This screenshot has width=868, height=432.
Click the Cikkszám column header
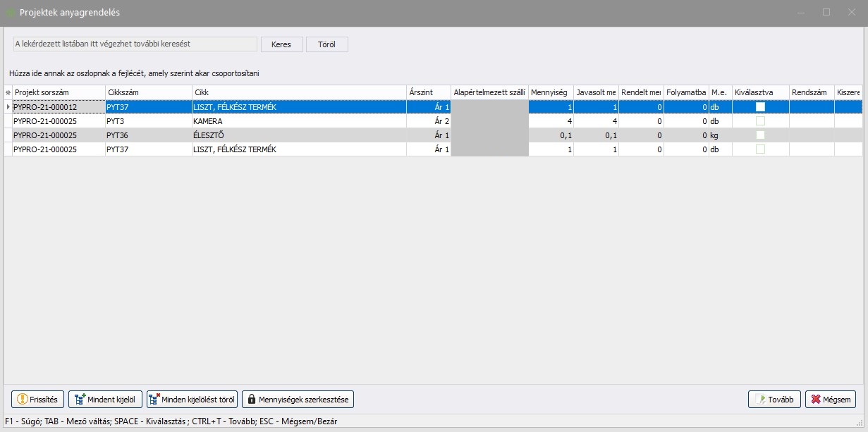(x=148, y=93)
